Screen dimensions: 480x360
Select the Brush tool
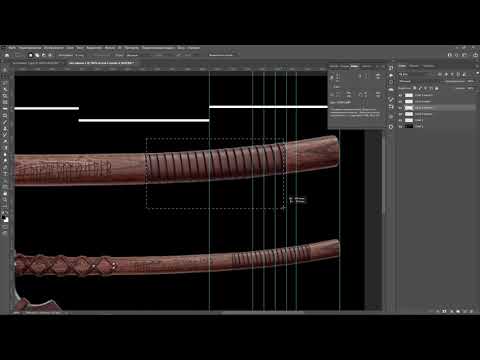click(x=5, y=122)
